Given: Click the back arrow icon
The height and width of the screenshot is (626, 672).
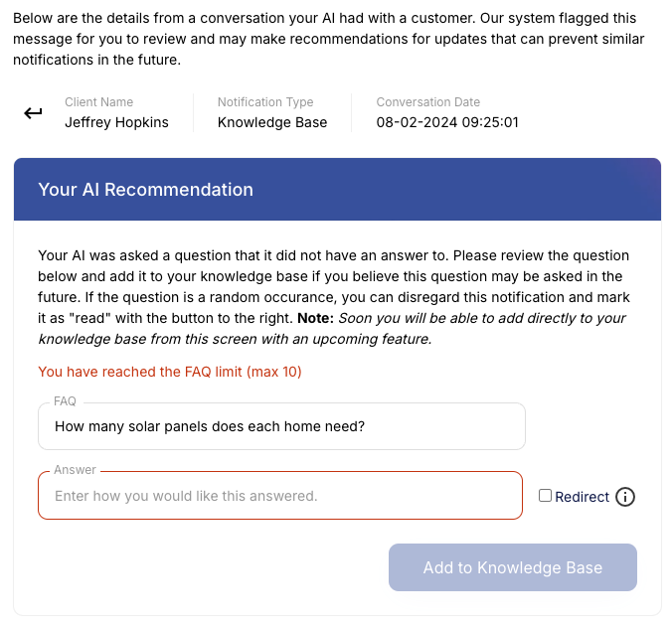Looking at the screenshot, I should click(x=34, y=113).
